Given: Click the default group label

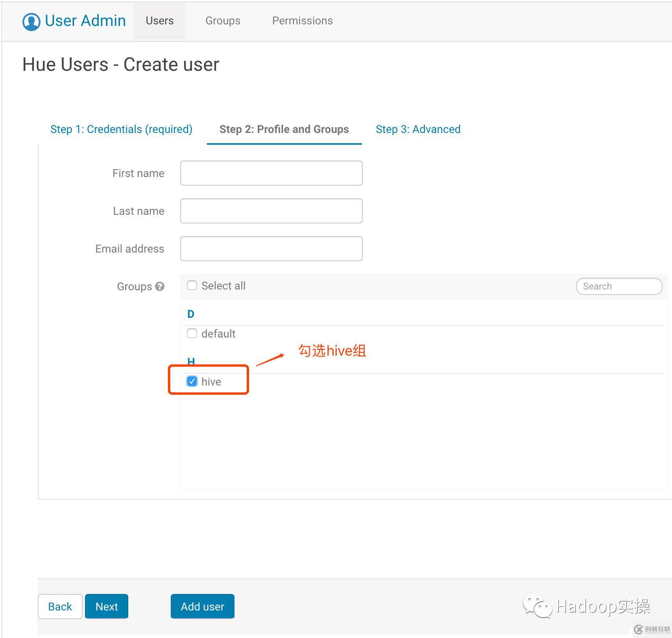Looking at the screenshot, I should (218, 334).
